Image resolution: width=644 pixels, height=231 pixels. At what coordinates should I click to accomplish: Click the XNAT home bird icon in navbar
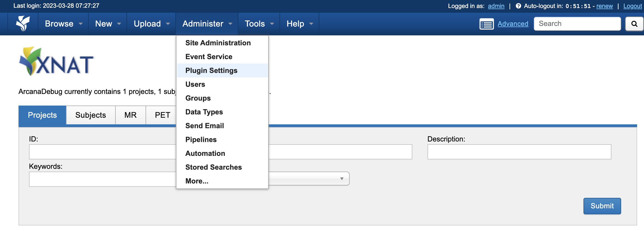23,24
